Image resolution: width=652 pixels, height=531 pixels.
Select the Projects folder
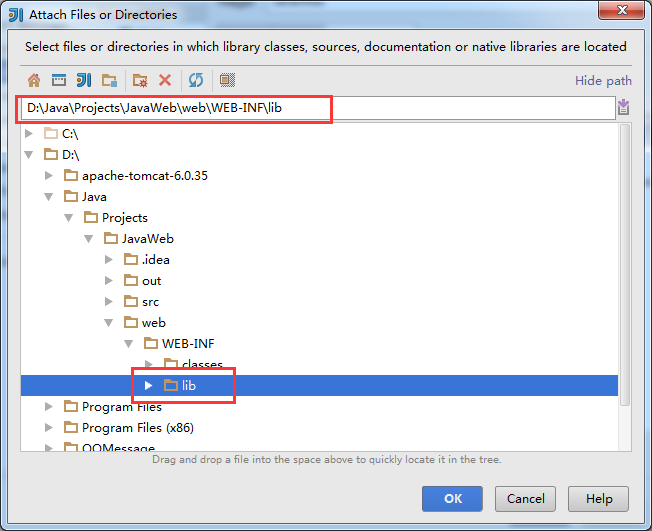click(124, 217)
